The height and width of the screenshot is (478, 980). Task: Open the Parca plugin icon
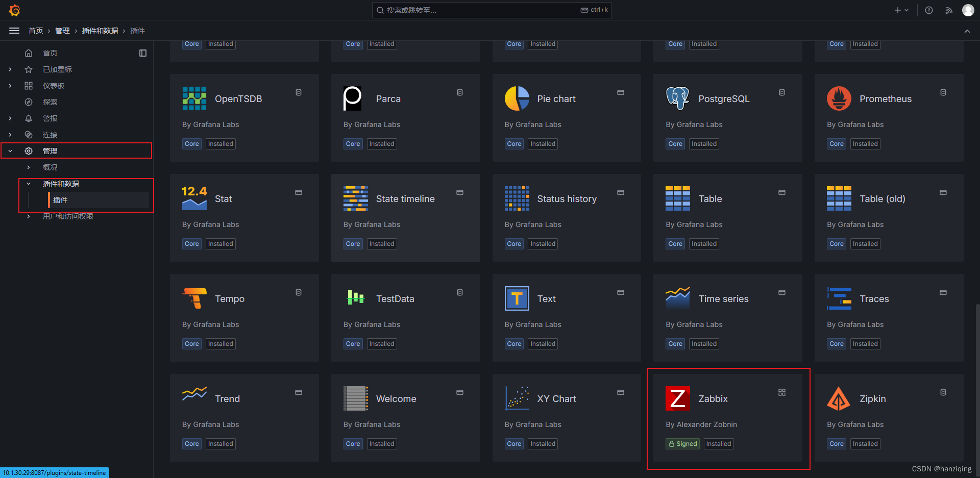click(353, 98)
